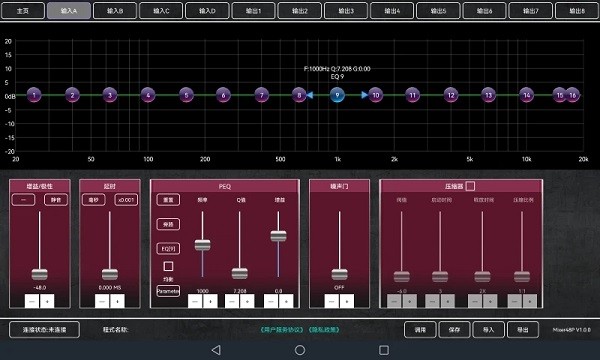Increase gain with the plus stepper under -48.0
This screenshot has height=360, width=600.
coord(47,301)
